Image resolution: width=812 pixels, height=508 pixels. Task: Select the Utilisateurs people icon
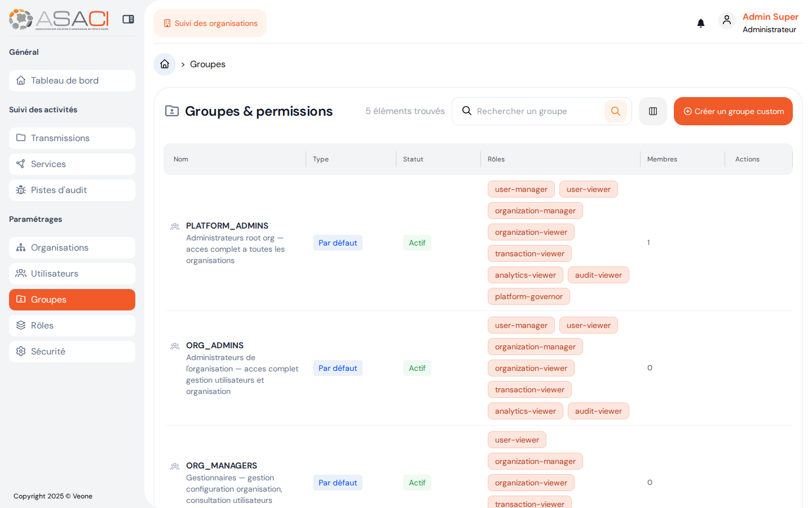pos(21,273)
